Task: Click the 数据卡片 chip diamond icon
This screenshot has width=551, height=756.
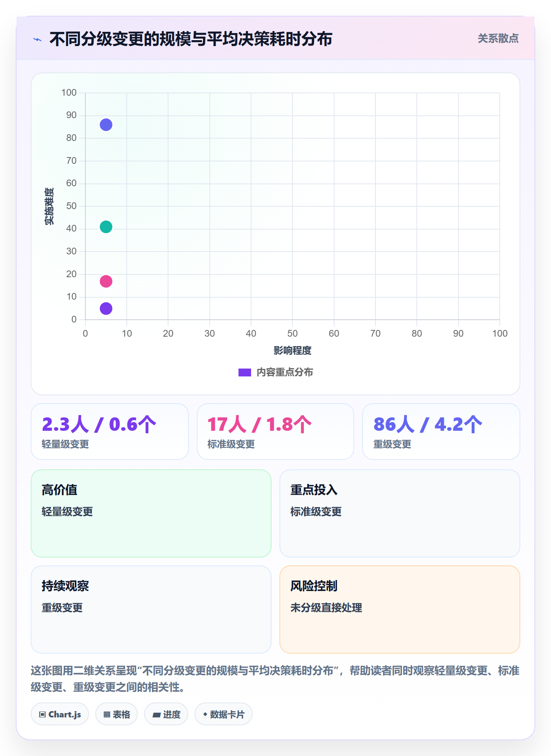Action: 205,714
